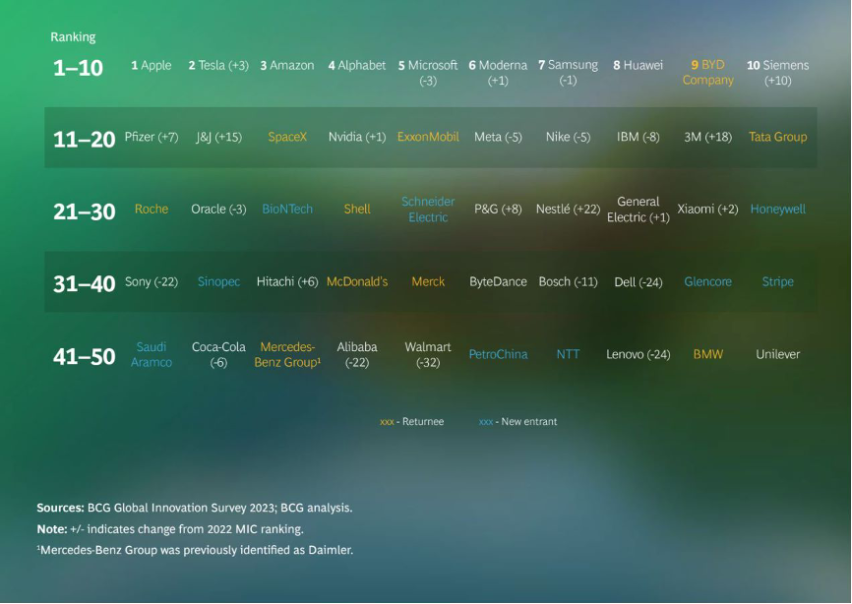852x604 pixels.
Task: Select 'Unilever' entry
Action: pos(778,355)
